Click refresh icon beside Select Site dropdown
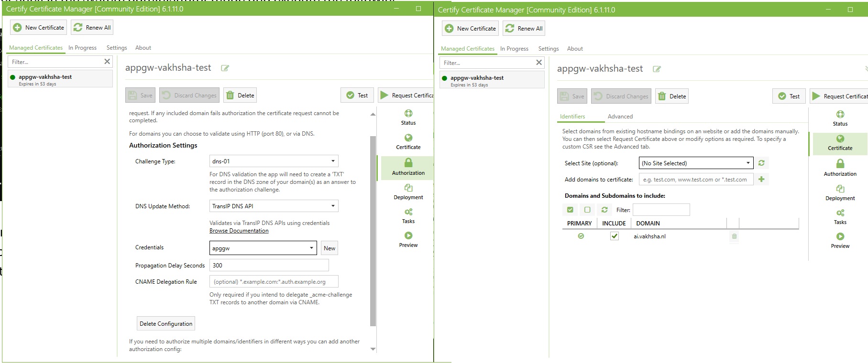The width and height of the screenshot is (868, 363). (x=761, y=163)
